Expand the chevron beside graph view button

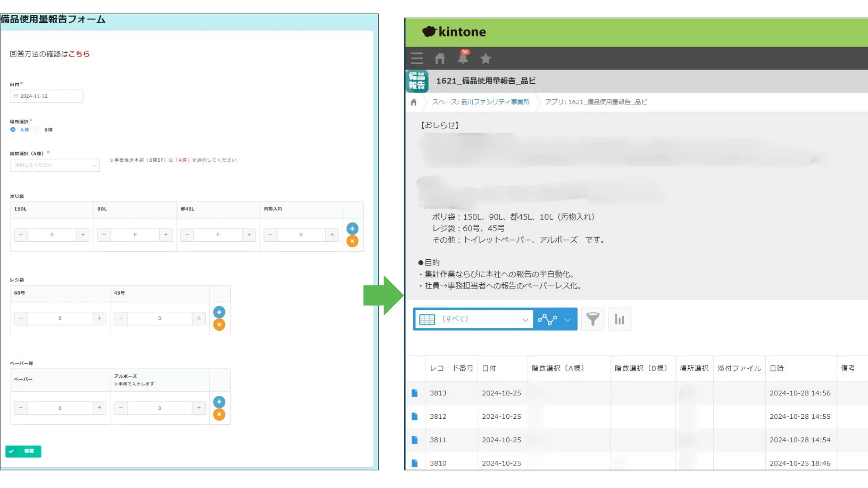pos(568,319)
